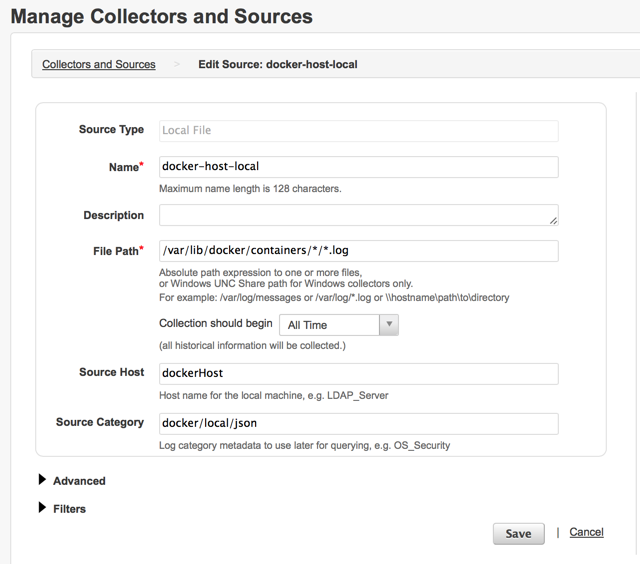The image size is (640, 564).
Task: Click the disabled Source Type Local File field
Action: 358,131
